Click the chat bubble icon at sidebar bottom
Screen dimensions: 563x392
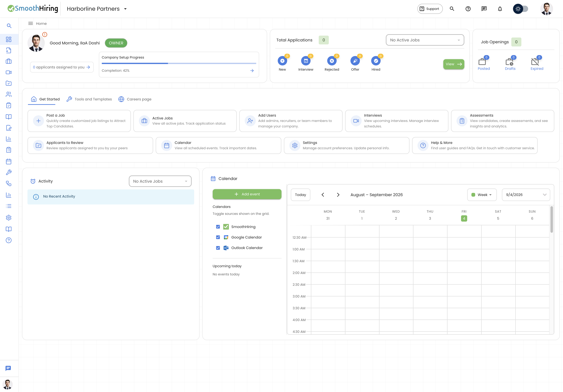click(8, 368)
